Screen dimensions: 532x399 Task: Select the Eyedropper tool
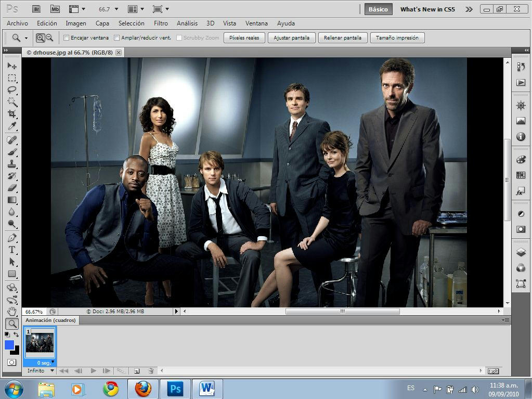pyautogui.click(x=12, y=126)
